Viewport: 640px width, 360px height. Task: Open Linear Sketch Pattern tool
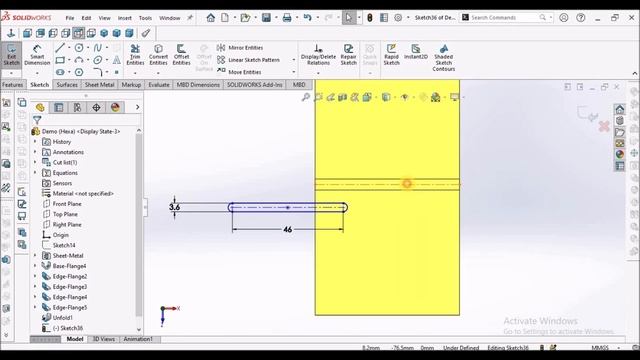pyautogui.click(x=248, y=60)
